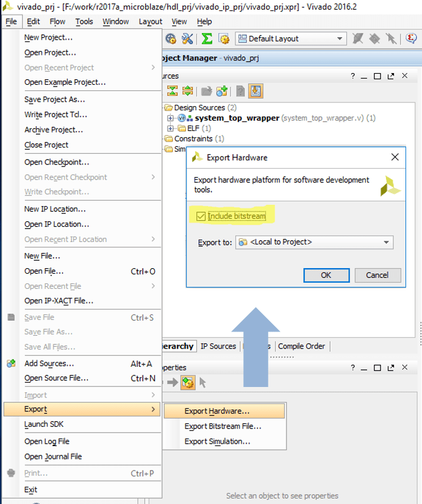422x504 pixels.
Task: Expand all sources icon in Sources toolbar
Action: pos(187,91)
